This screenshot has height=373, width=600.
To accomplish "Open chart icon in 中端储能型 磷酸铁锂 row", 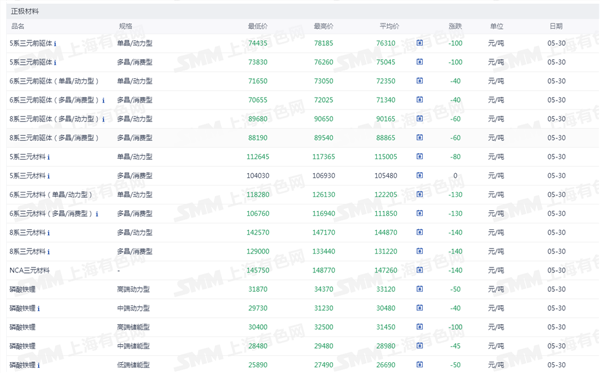I will point(420,346).
